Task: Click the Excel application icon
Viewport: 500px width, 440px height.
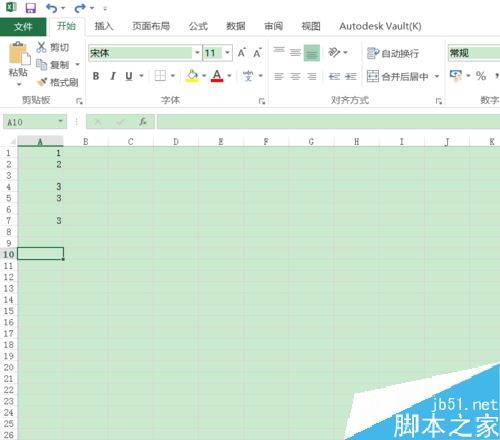Action: (x=11, y=7)
